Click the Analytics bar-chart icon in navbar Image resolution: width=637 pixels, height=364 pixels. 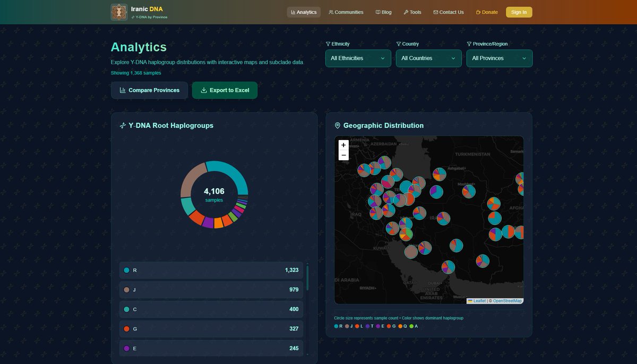[293, 12]
